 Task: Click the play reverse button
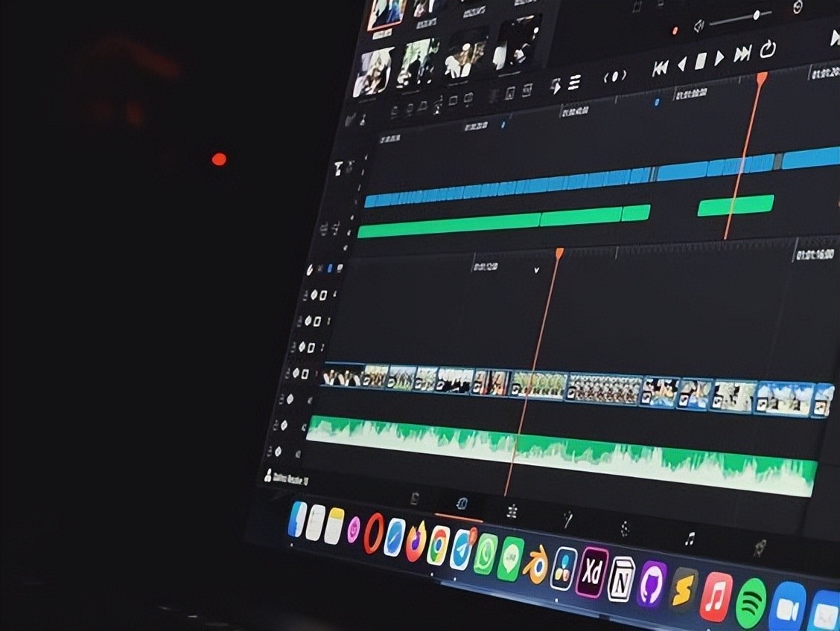[681, 65]
